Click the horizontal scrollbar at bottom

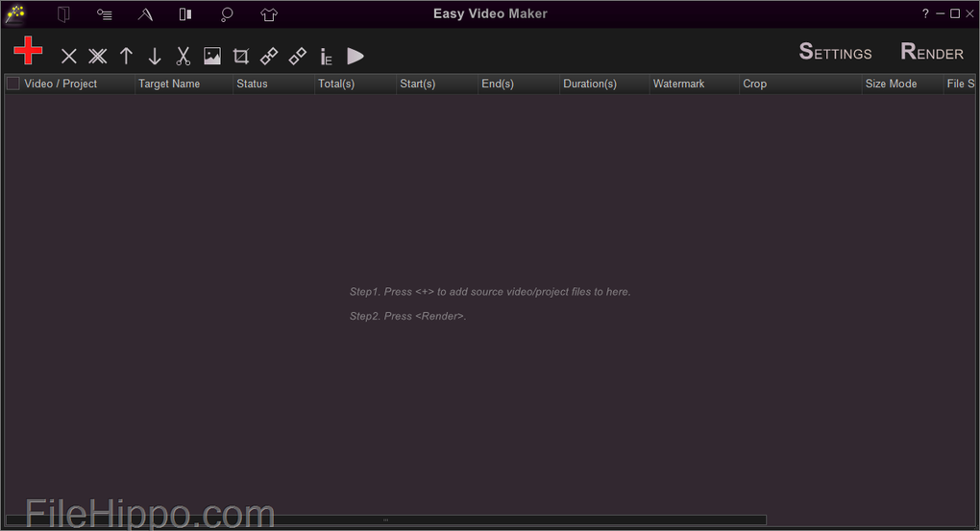385,519
